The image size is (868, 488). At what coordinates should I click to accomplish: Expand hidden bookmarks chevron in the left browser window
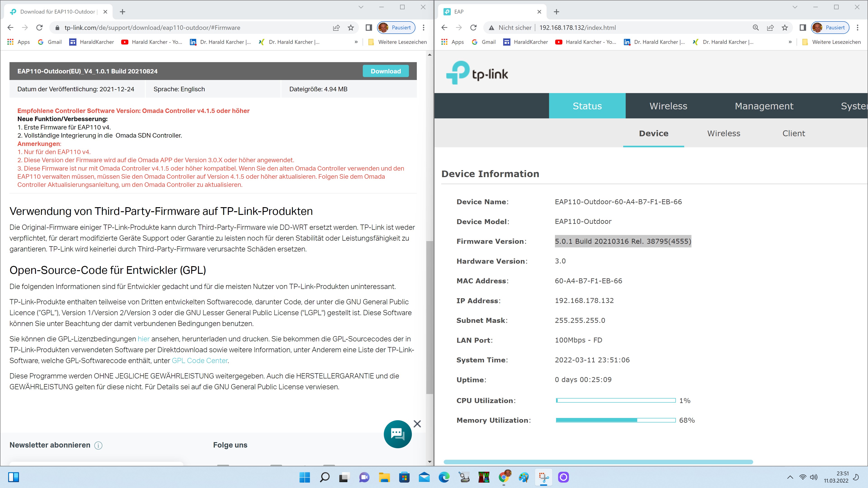pyautogui.click(x=356, y=42)
